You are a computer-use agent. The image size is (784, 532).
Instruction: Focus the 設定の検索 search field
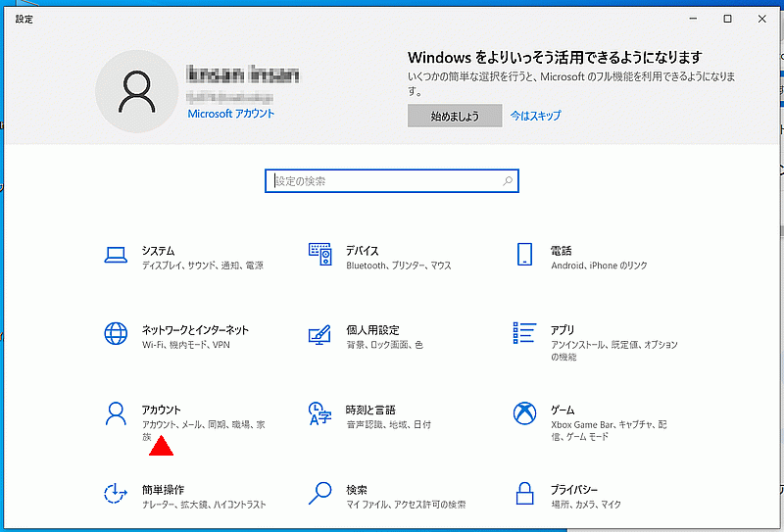(x=391, y=181)
